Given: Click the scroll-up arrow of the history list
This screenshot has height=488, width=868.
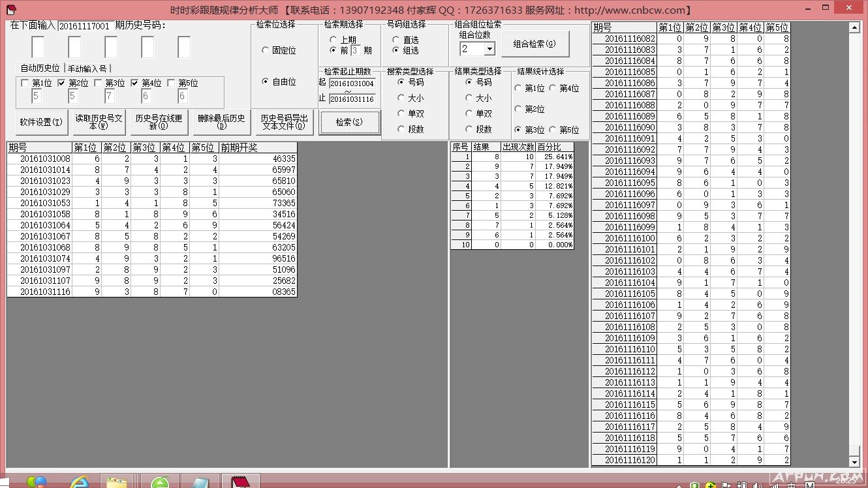Looking at the screenshot, I should 854,27.
